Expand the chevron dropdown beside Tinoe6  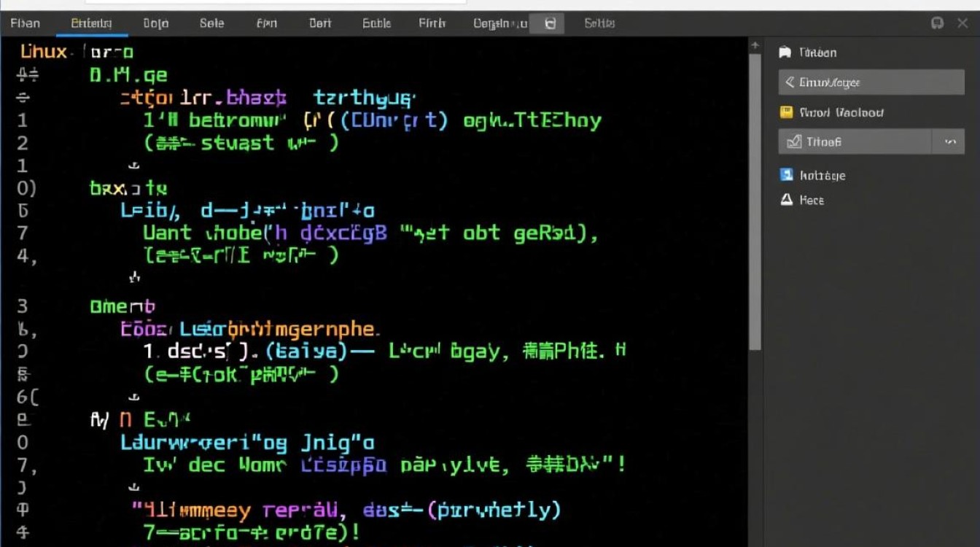[951, 141]
